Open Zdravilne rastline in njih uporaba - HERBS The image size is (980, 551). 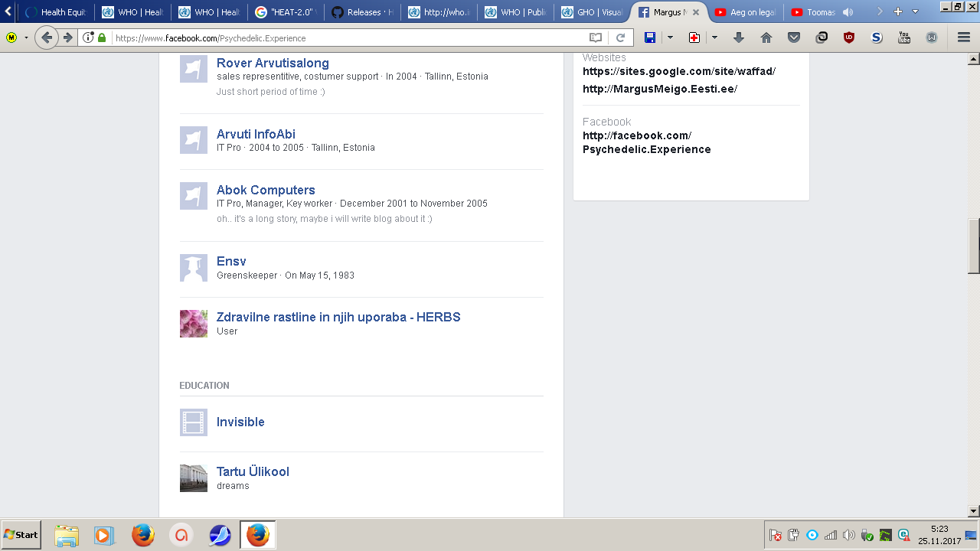(x=338, y=317)
